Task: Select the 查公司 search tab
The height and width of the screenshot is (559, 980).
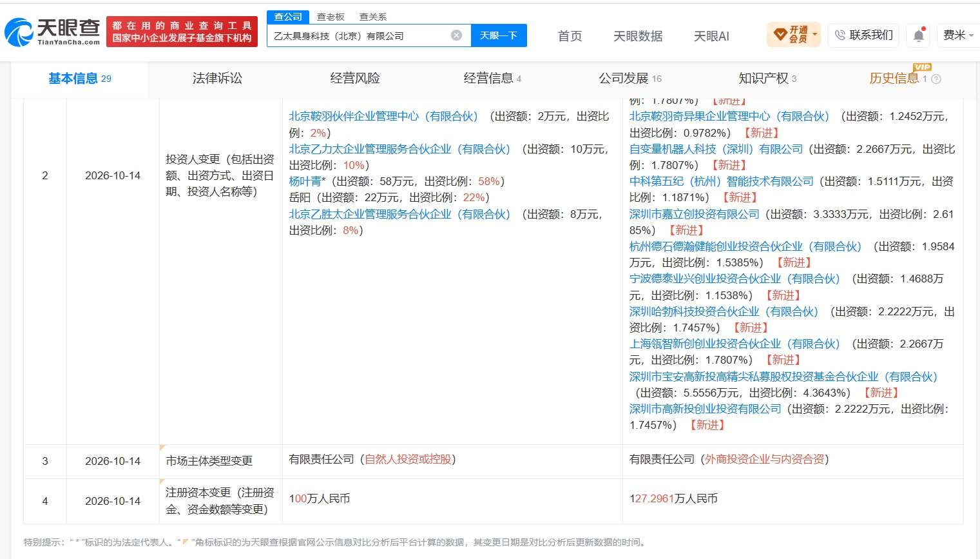Action: pyautogui.click(x=288, y=17)
